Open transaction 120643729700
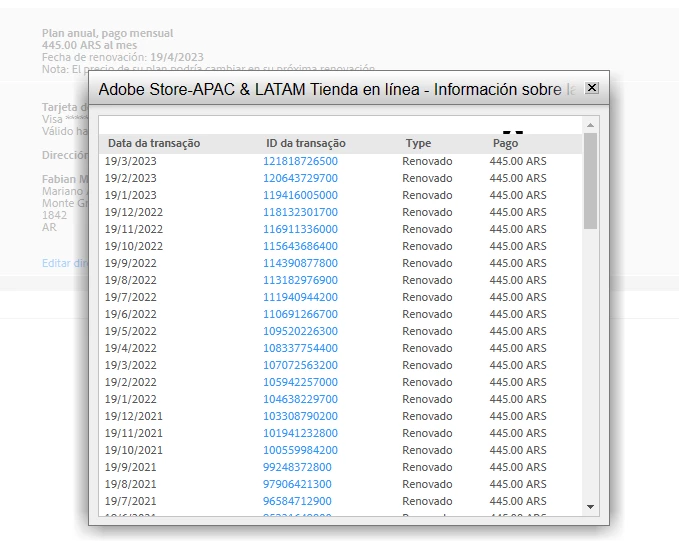Viewport: 679px width, 541px height. coord(300,178)
